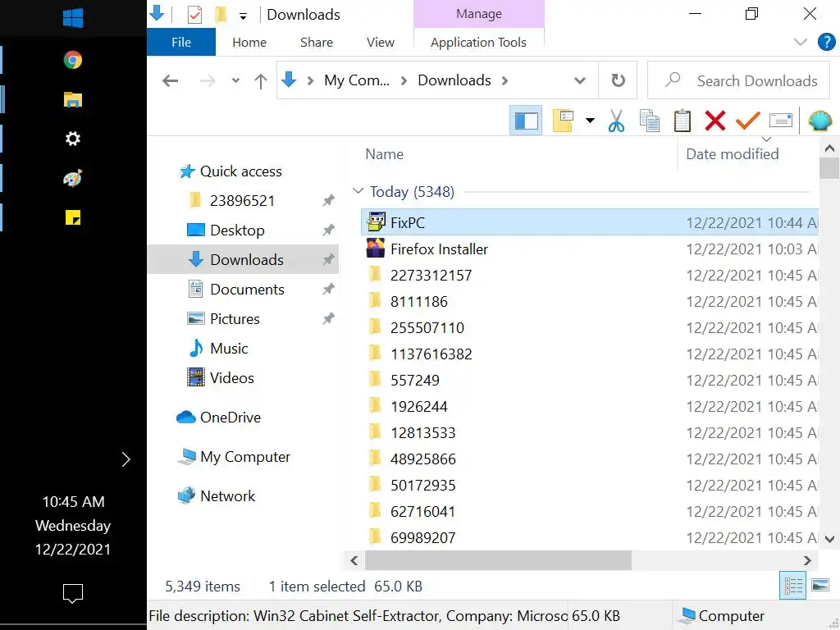This screenshot has width=840, height=630.
Task: Click the Paste clipboard icon
Action: click(x=682, y=121)
